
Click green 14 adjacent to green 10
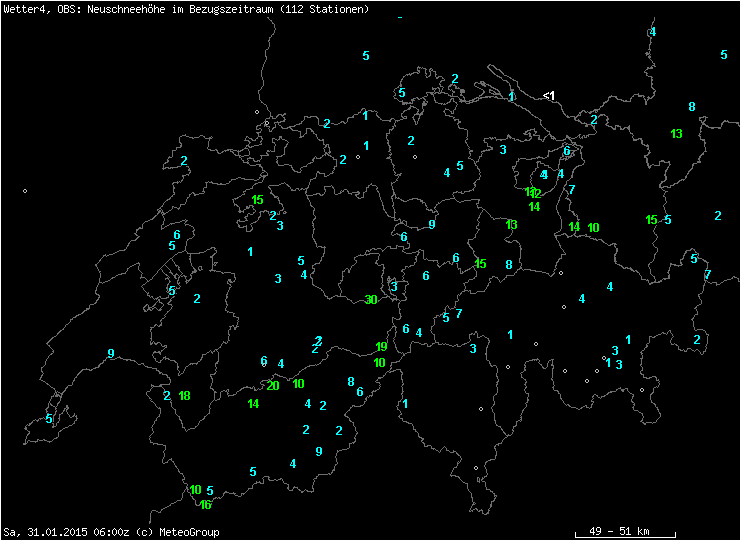point(574,227)
